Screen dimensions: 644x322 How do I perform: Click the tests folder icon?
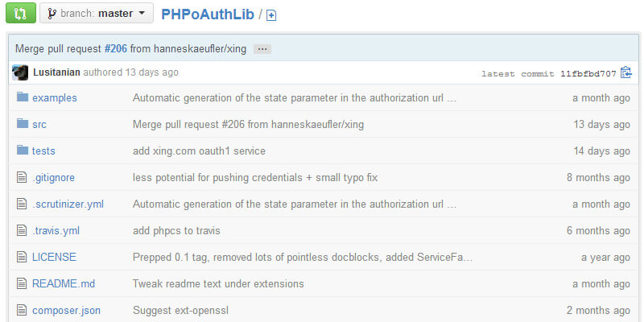point(22,151)
